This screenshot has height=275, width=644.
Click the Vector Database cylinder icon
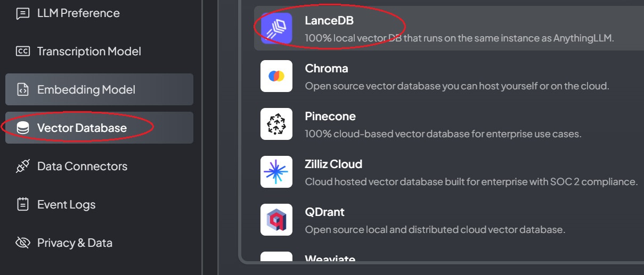(x=22, y=128)
